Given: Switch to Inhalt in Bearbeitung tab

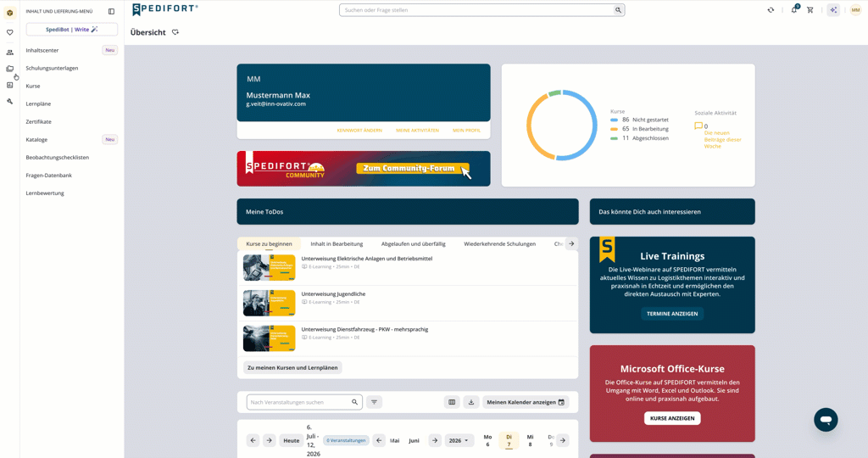Looking at the screenshot, I should (337, 243).
